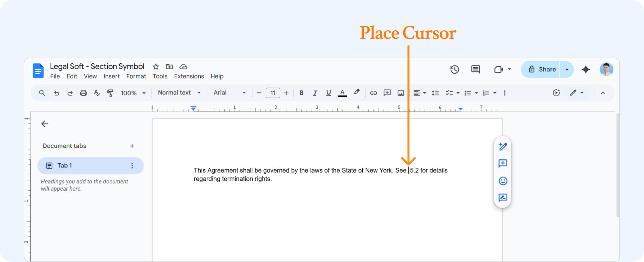644x262 pixels.
Task: Open numbered list dropdown arrow
Action: point(495,93)
